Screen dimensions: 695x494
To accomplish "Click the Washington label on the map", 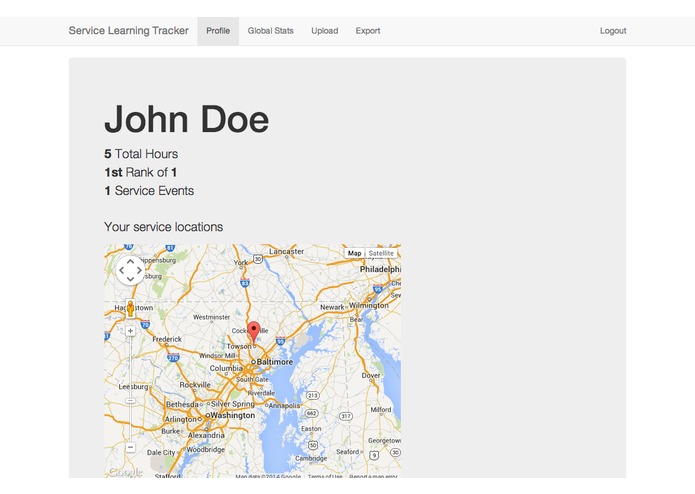I will 233,415.
